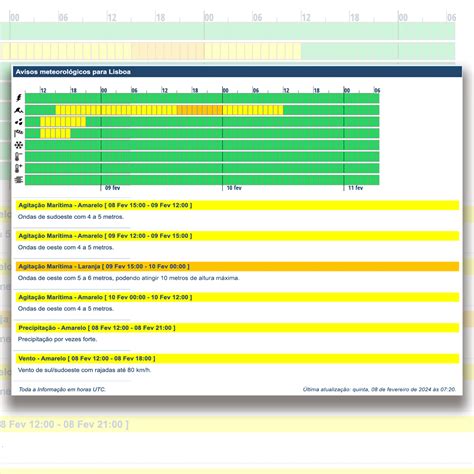
Task: Select the orange segment in maritime agitation row
Action: [200, 110]
